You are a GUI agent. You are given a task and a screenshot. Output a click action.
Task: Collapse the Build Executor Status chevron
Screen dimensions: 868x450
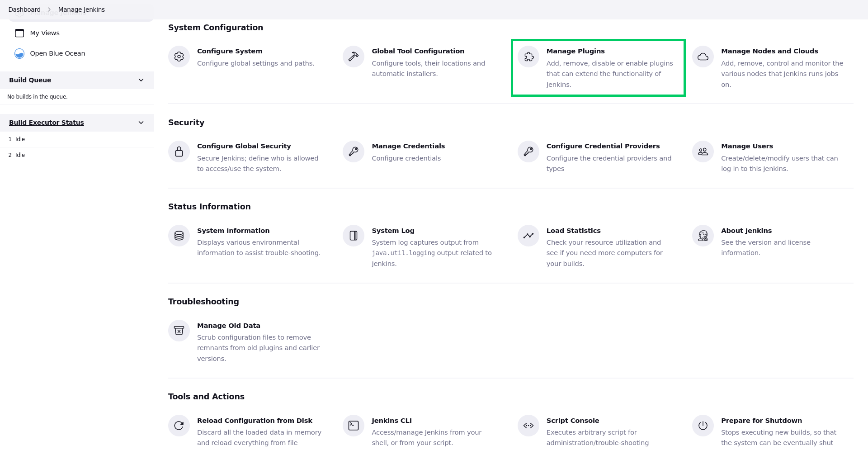coord(141,123)
